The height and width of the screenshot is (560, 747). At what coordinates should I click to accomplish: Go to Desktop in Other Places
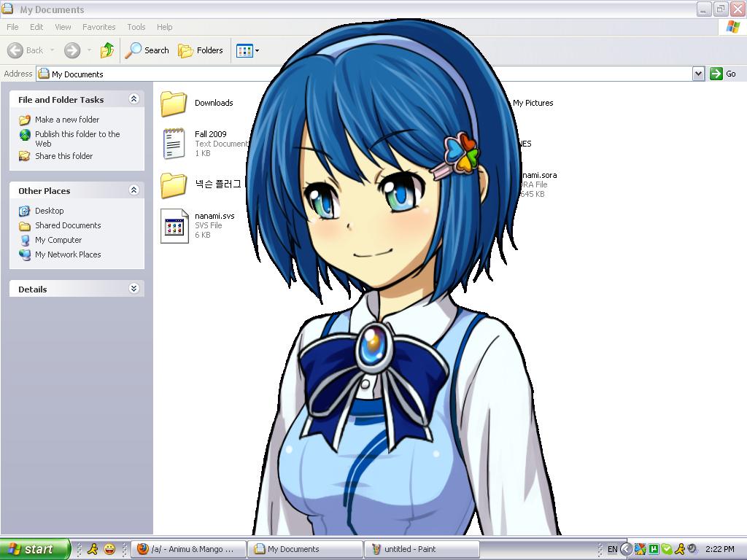tap(49, 211)
